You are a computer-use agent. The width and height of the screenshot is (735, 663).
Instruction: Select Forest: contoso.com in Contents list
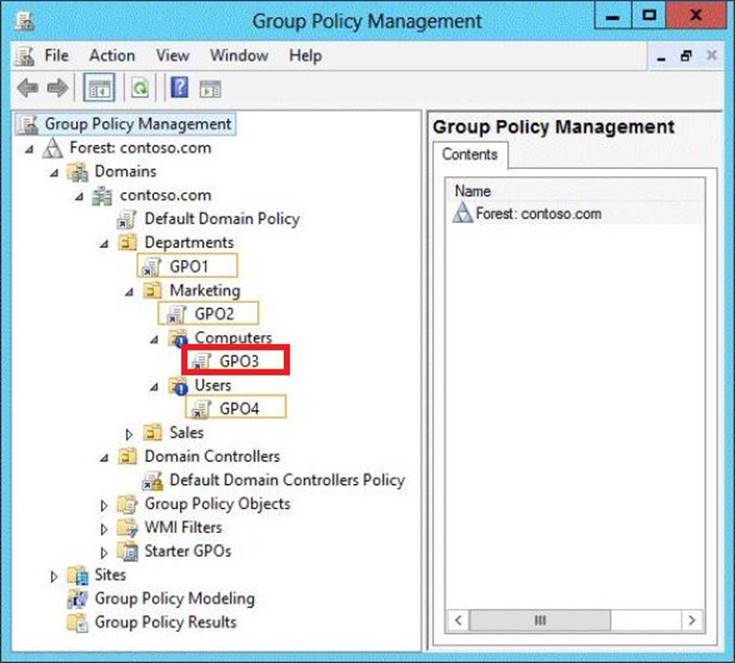point(538,213)
